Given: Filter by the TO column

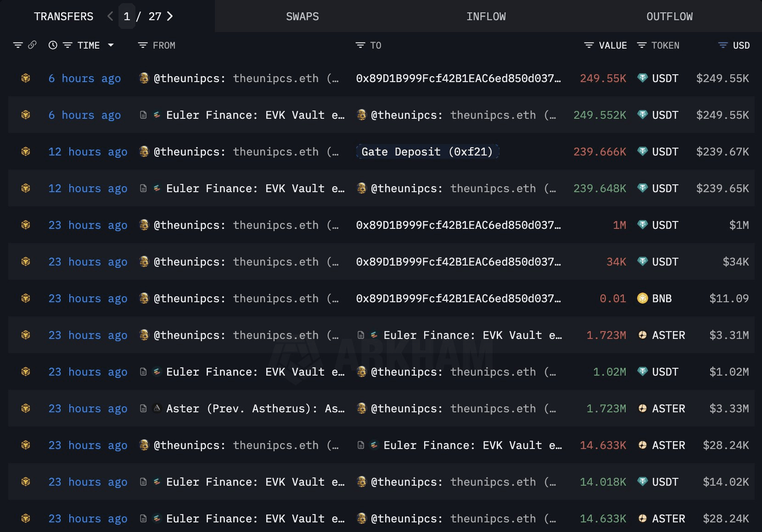Looking at the screenshot, I should point(360,45).
